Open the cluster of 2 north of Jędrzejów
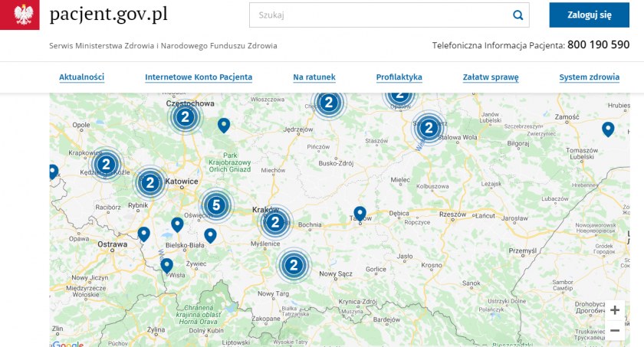Viewport: 644px width, 347px height. click(x=329, y=103)
